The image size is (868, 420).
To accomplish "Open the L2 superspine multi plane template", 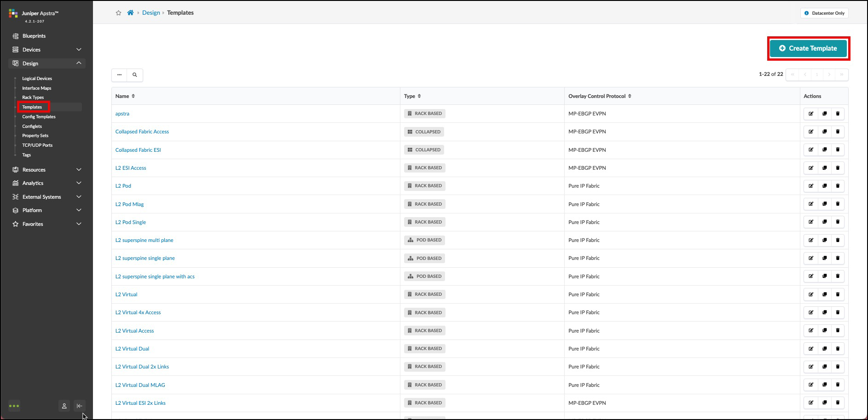I will pyautogui.click(x=144, y=240).
